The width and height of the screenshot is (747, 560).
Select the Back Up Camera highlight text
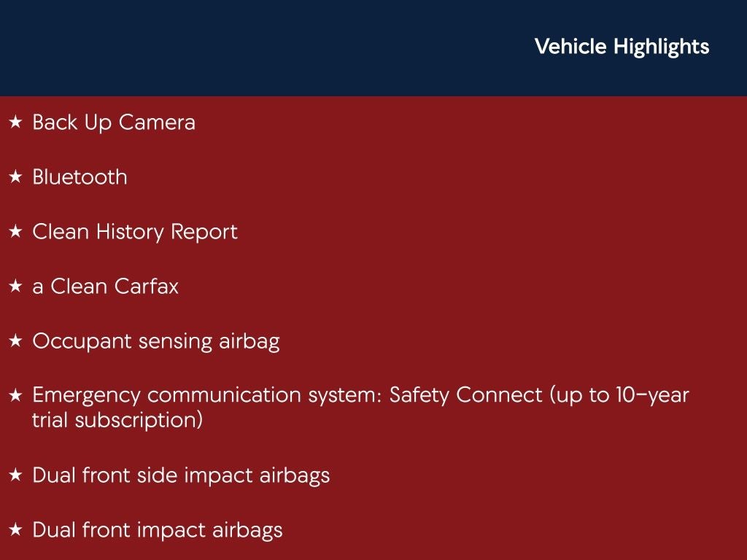pyautogui.click(x=114, y=122)
